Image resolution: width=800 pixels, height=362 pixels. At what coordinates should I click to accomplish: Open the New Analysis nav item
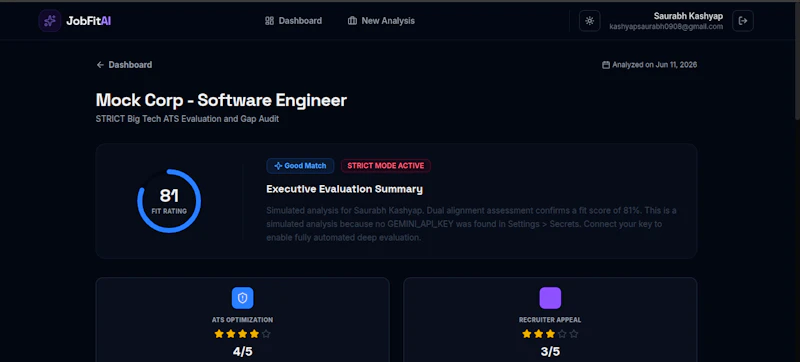click(x=381, y=21)
